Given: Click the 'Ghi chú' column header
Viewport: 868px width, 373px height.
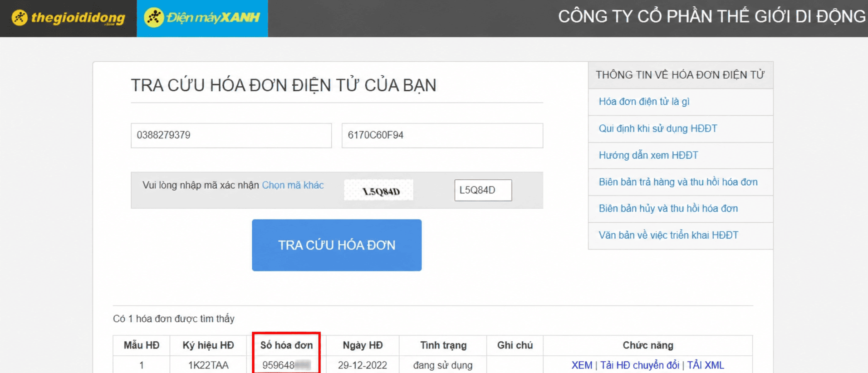Looking at the screenshot, I should tap(515, 345).
